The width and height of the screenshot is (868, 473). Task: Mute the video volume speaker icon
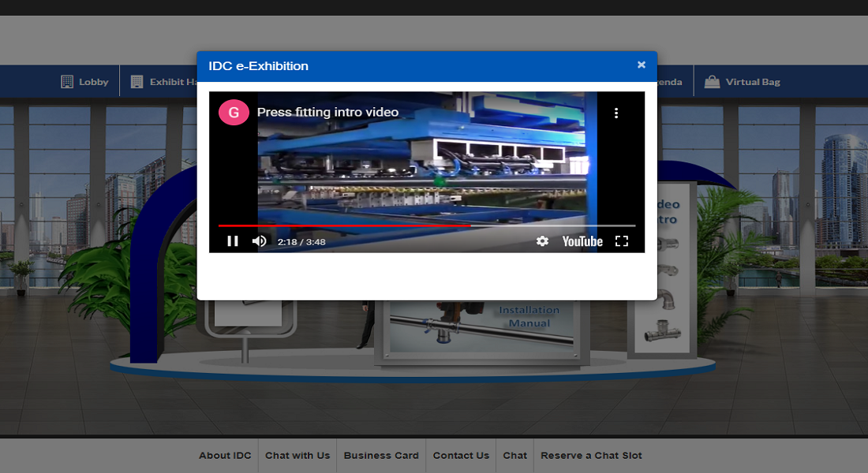tap(259, 241)
